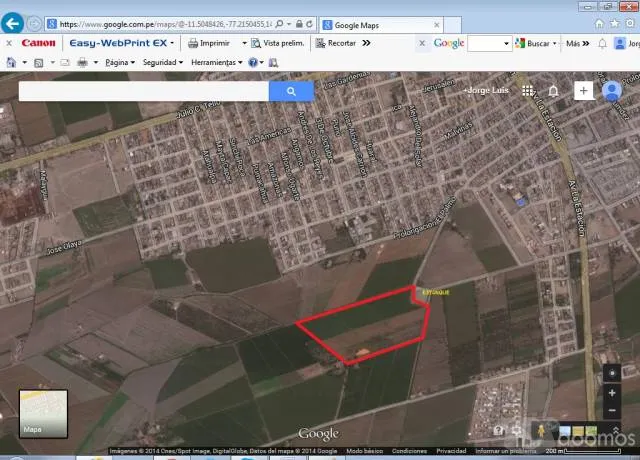Image resolution: width=640 pixels, height=460 pixels.
Task: Click the share plus button on the map
Action: click(584, 90)
